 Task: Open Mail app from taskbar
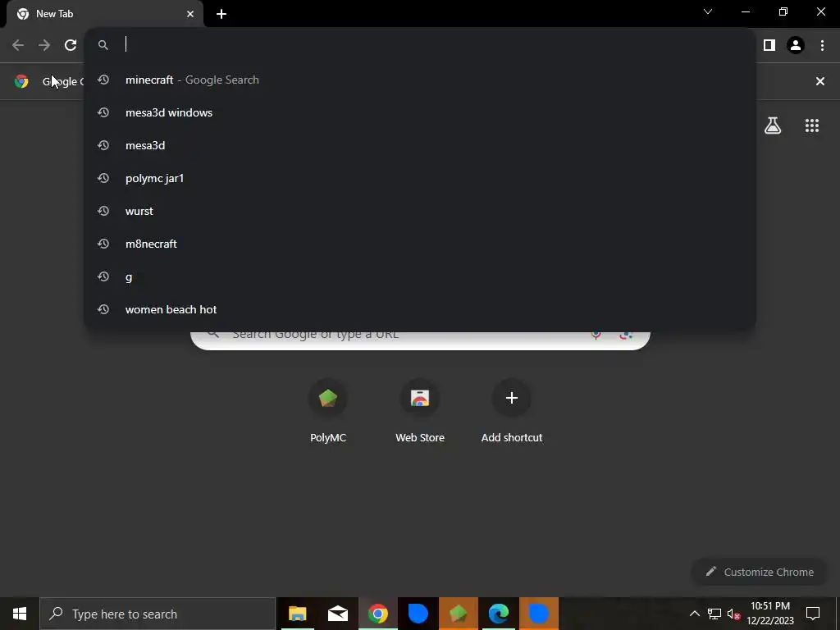pos(337,614)
